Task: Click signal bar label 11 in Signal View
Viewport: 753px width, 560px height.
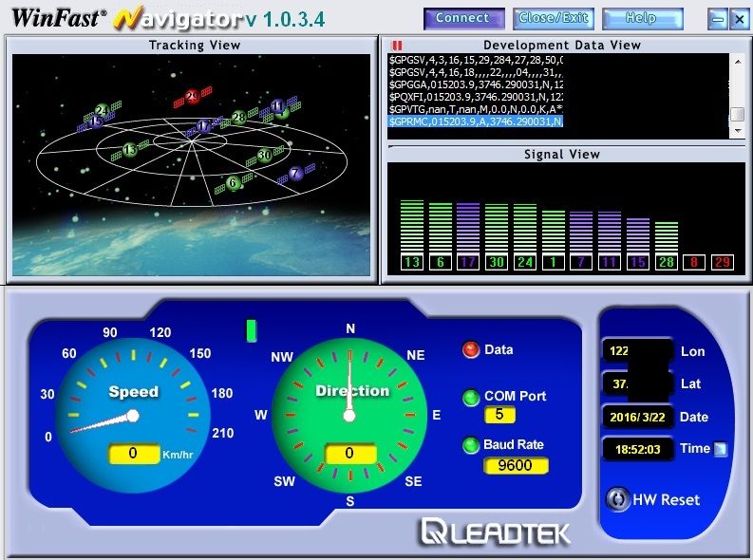Action: (x=610, y=262)
